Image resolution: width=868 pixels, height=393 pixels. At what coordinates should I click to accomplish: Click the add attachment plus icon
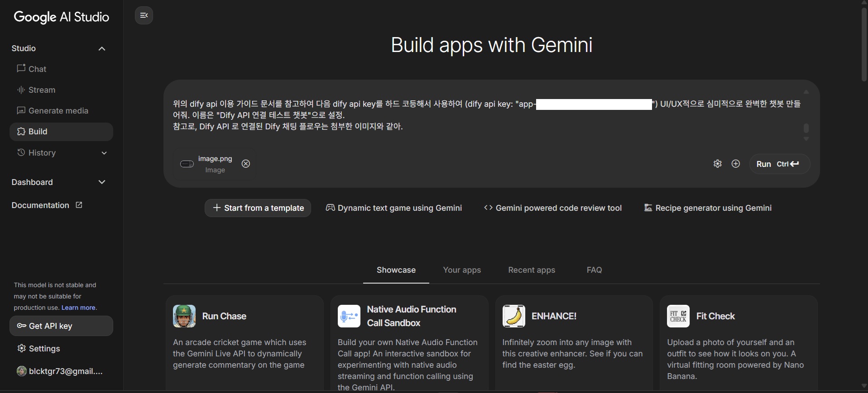click(x=736, y=164)
